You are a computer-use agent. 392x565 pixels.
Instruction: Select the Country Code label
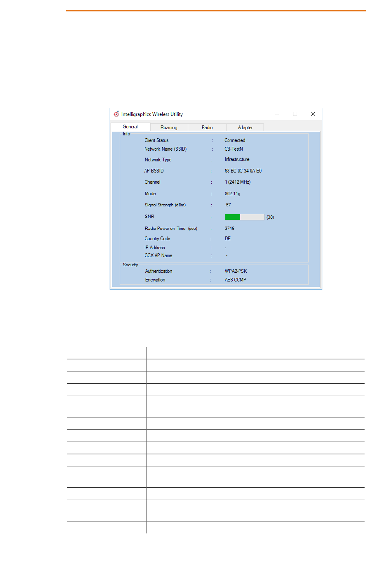[157, 239]
